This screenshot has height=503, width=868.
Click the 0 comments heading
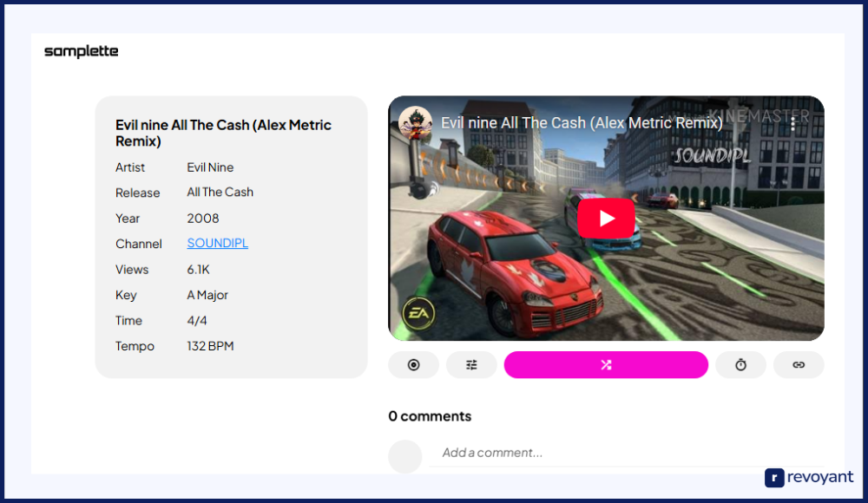431,416
